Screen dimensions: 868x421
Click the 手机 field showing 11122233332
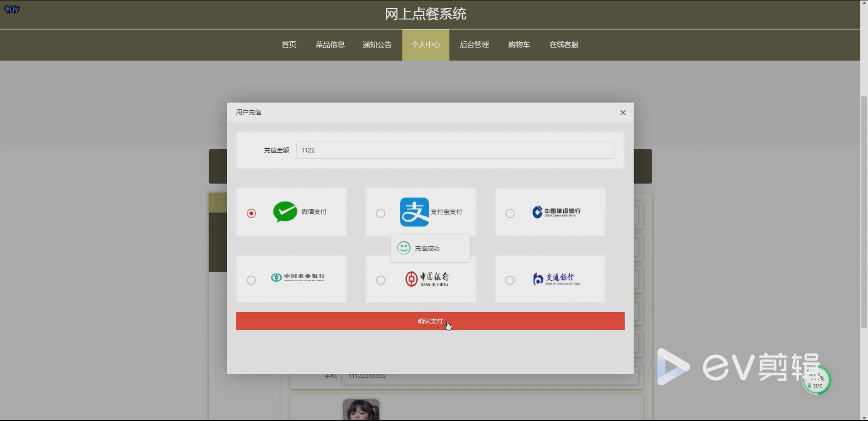point(490,376)
